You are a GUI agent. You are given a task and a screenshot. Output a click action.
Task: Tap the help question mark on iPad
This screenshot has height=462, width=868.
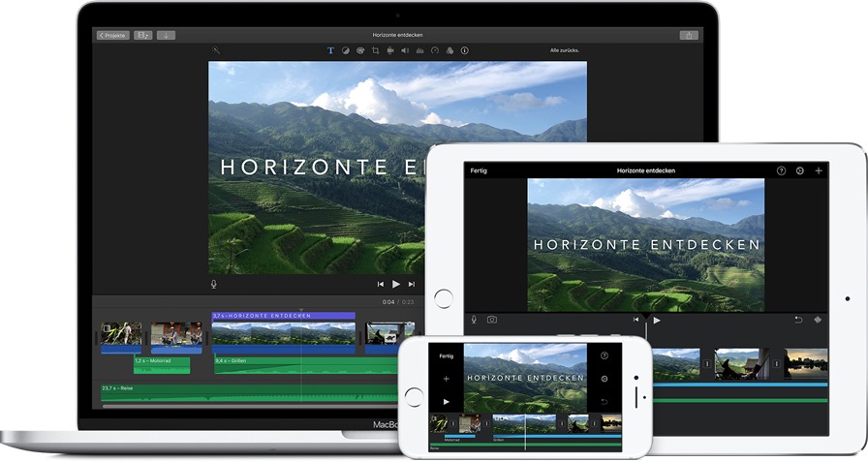pos(781,171)
